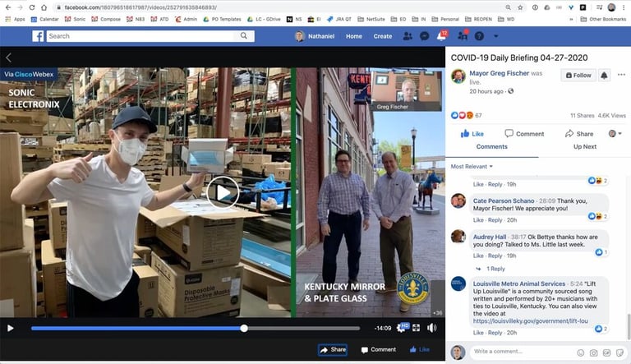Open the post options three-dot menu
This screenshot has width=631, height=364.
(x=621, y=75)
